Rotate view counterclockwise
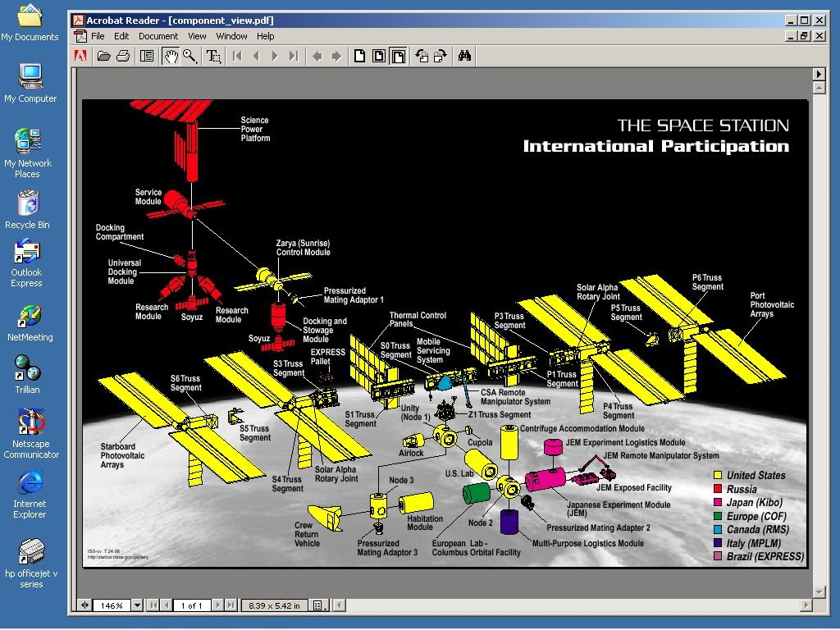This screenshot has height=630, width=840. click(422, 57)
